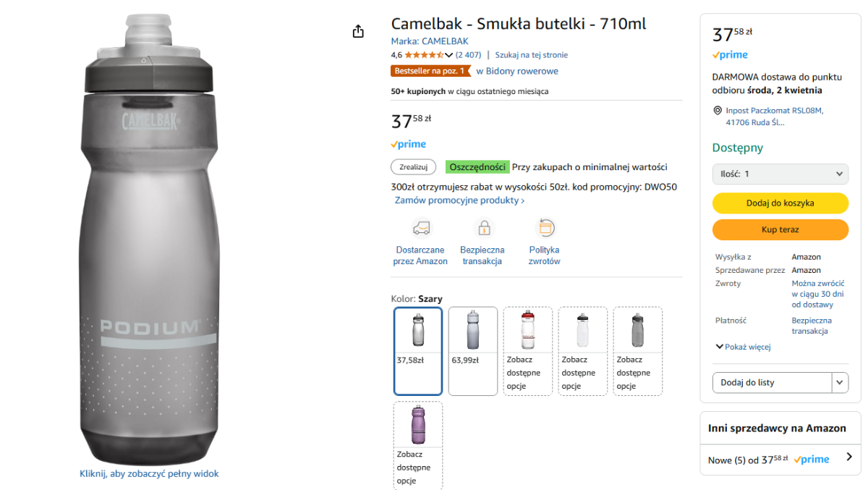Select the 63,99zł color variant
Image resolution: width=868 pixels, height=490 pixels.
[x=473, y=351]
